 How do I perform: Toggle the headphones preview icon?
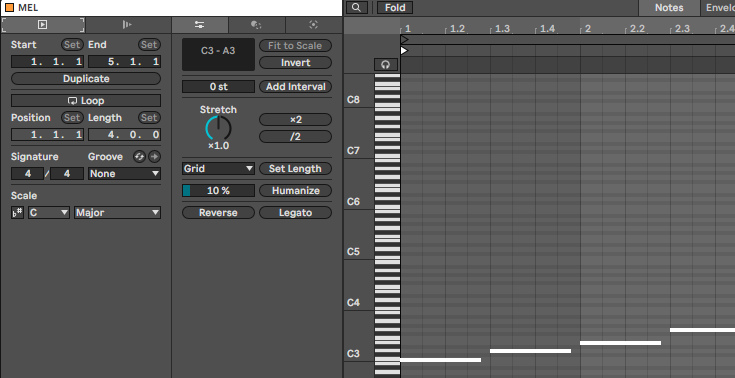[x=386, y=65]
